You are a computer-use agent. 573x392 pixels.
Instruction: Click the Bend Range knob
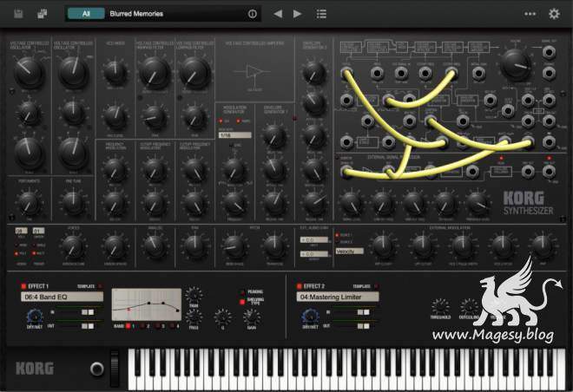click(x=234, y=246)
